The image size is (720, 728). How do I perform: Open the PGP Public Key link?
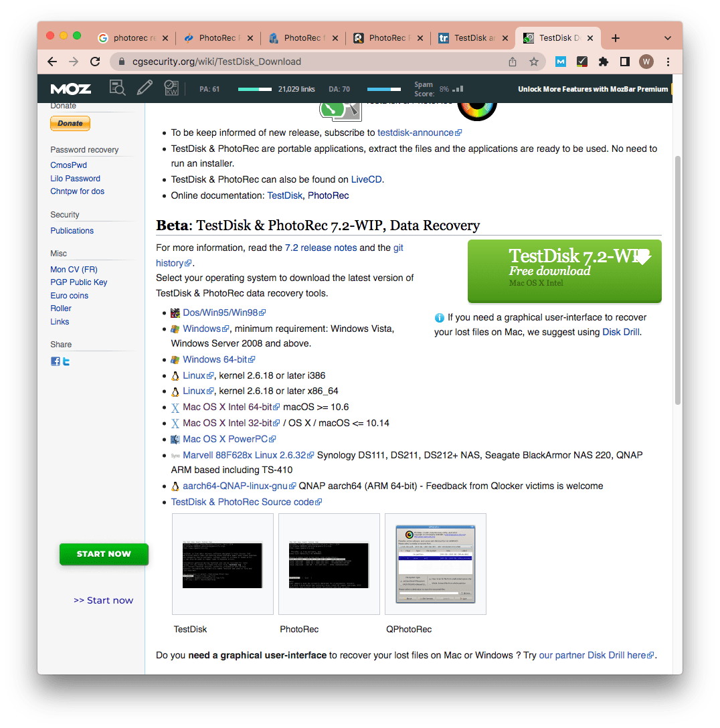coord(79,282)
